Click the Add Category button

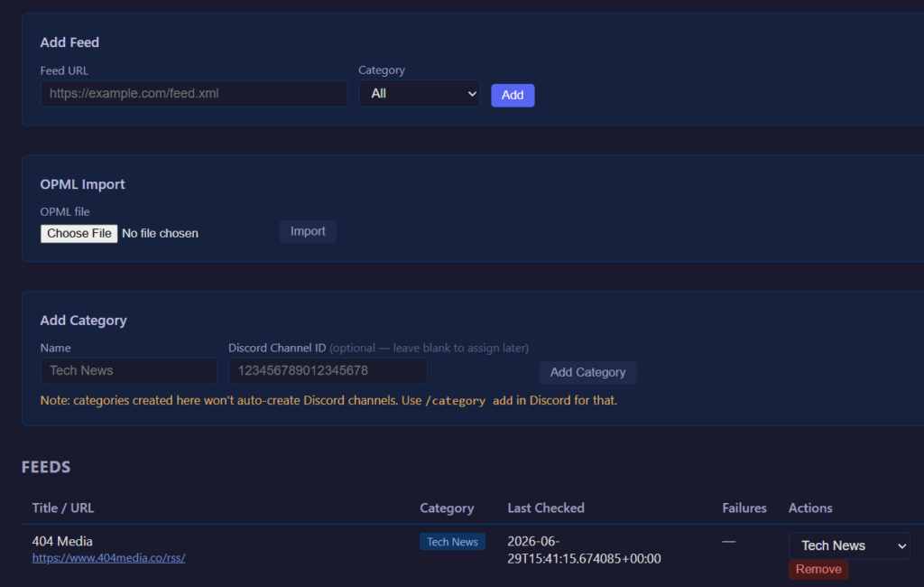tap(587, 372)
